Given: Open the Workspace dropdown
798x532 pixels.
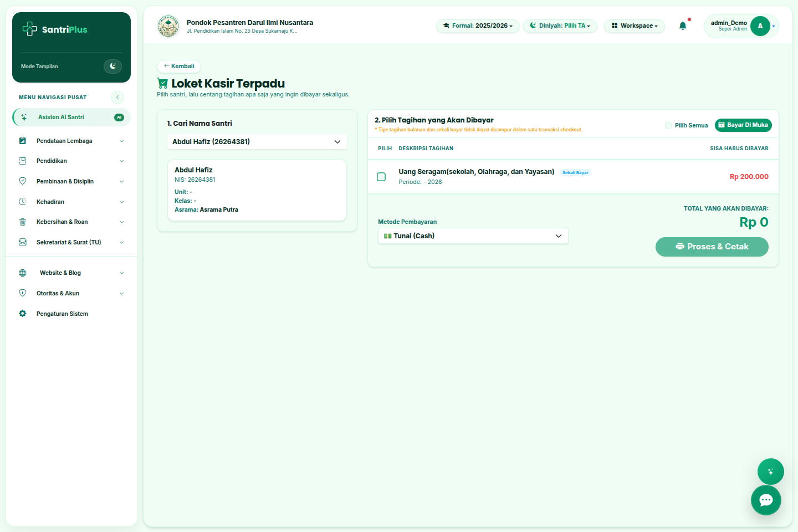Looking at the screenshot, I should pos(635,26).
